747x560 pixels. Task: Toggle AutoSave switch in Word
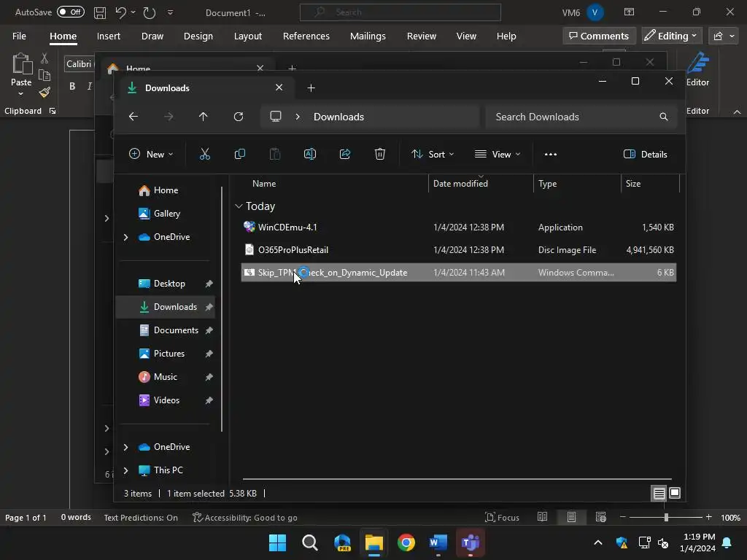[71, 12]
